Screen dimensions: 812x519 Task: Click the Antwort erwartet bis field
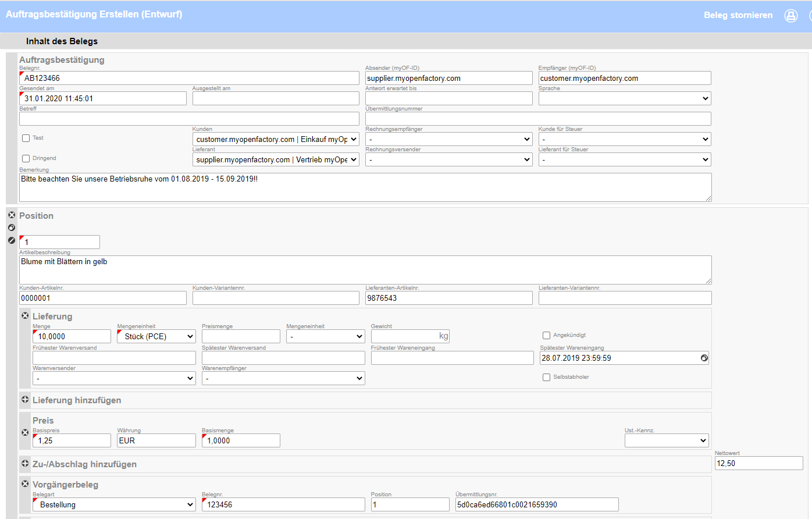[449, 98]
